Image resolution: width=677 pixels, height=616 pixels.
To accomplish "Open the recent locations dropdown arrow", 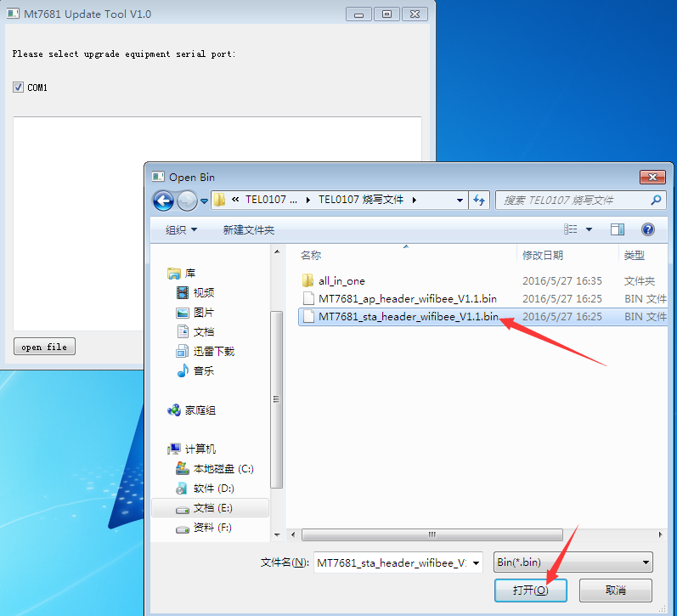I will pos(204,201).
